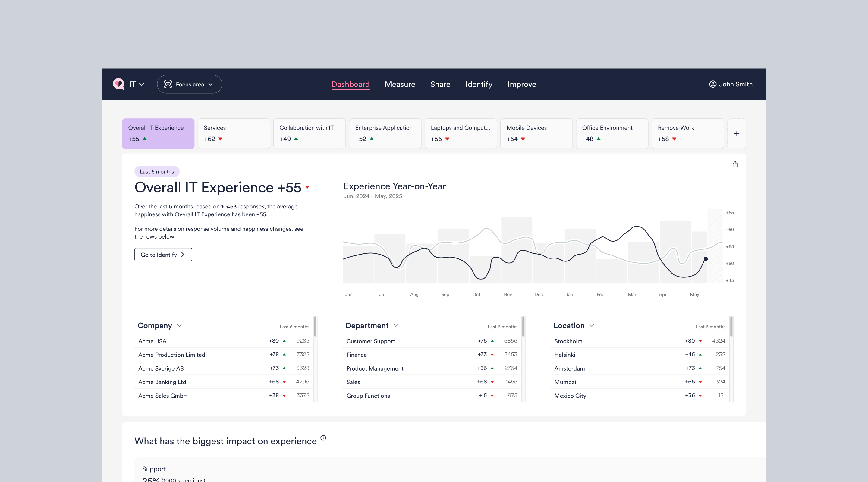
Task: Select the Customer Support row
Action: point(432,341)
